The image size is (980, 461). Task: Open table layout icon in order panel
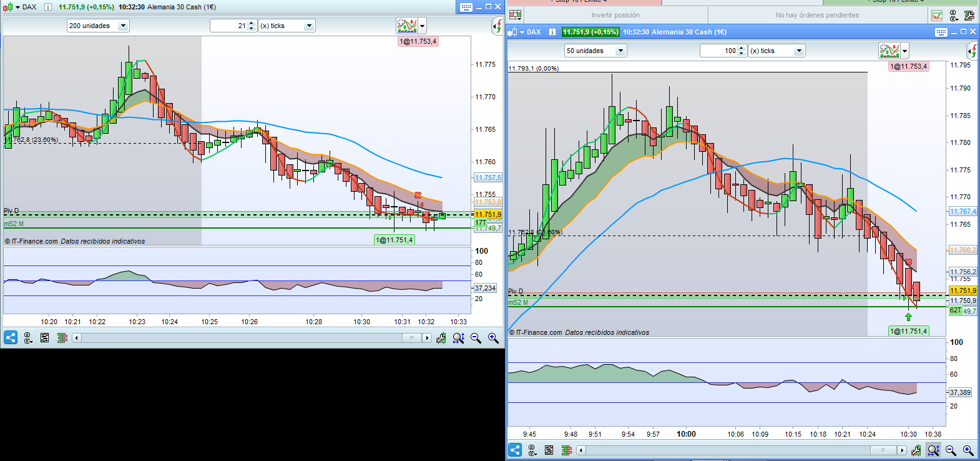[516, 15]
